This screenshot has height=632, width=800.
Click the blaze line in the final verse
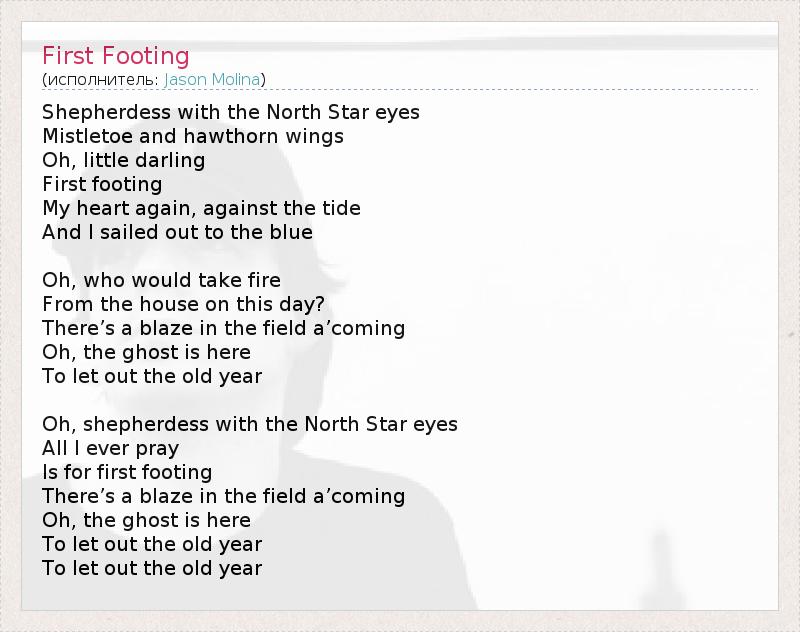click(x=224, y=496)
